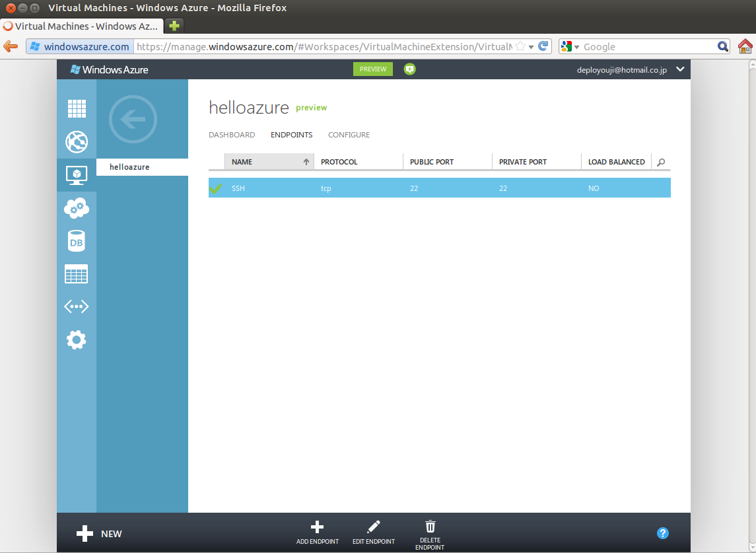Select the Virtual Machines browser tab
Image resolution: width=756 pixels, height=553 pixels.
pyautogui.click(x=81, y=26)
